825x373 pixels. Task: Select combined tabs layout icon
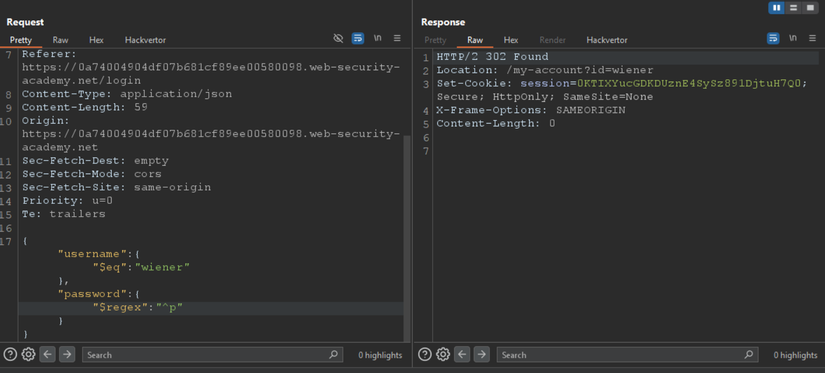810,7
